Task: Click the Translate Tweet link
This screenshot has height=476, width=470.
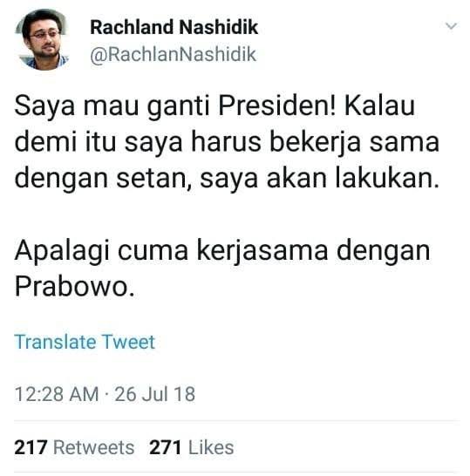Action: [x=85, y=342]
